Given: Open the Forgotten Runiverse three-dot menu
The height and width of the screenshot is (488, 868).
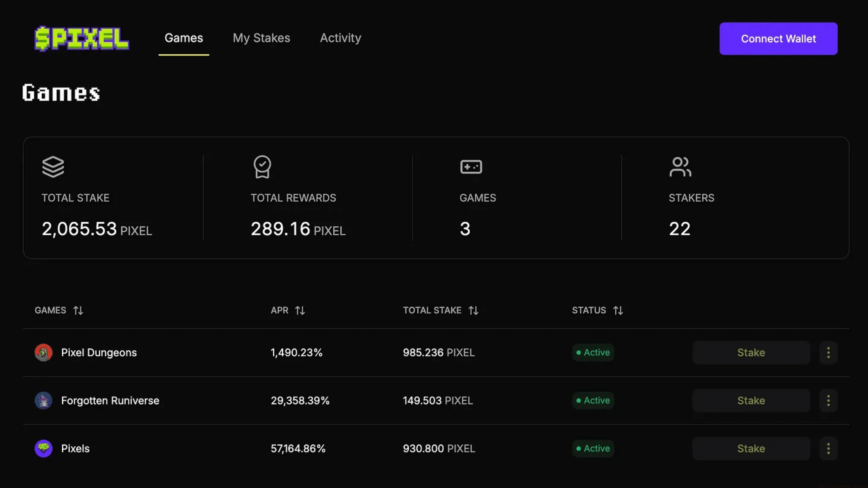Looking at the screenshot, I should coord(828,400).
